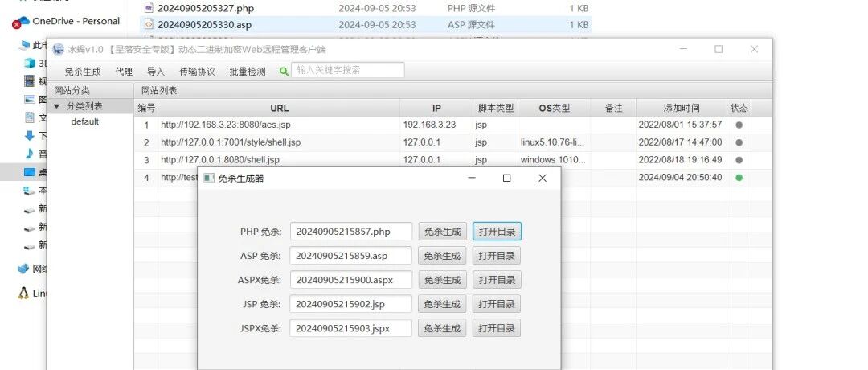Screen dimensions: 868x370
Task: Open the 免杀生成 menu
Action: [83, 72]
